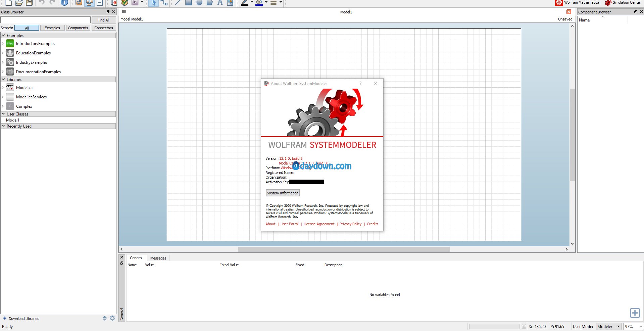Click the Redo arrow icon
Viewport: 644px width, 331px height.
tap(52, 3)
